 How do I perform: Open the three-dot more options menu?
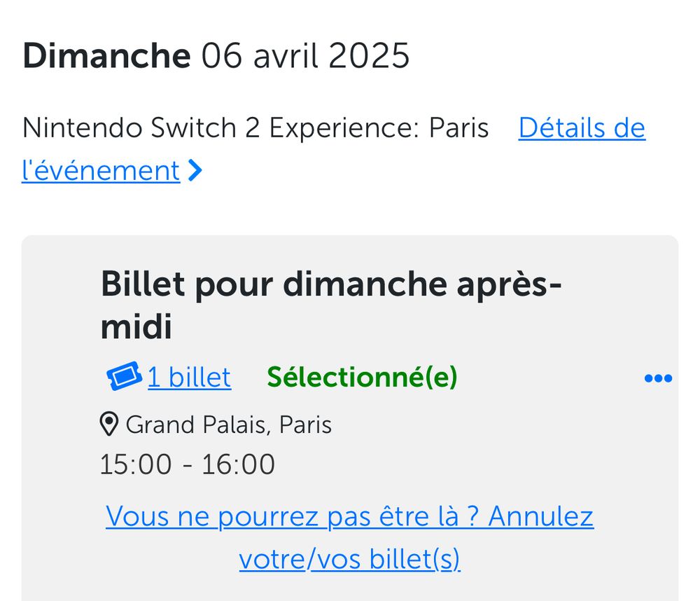[x=657, y=379]
